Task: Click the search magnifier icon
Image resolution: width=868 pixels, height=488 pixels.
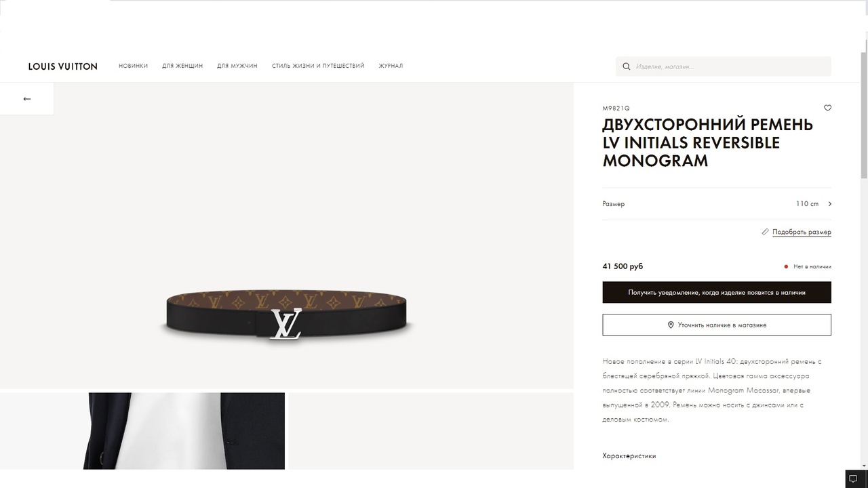Action: point(627,66)
